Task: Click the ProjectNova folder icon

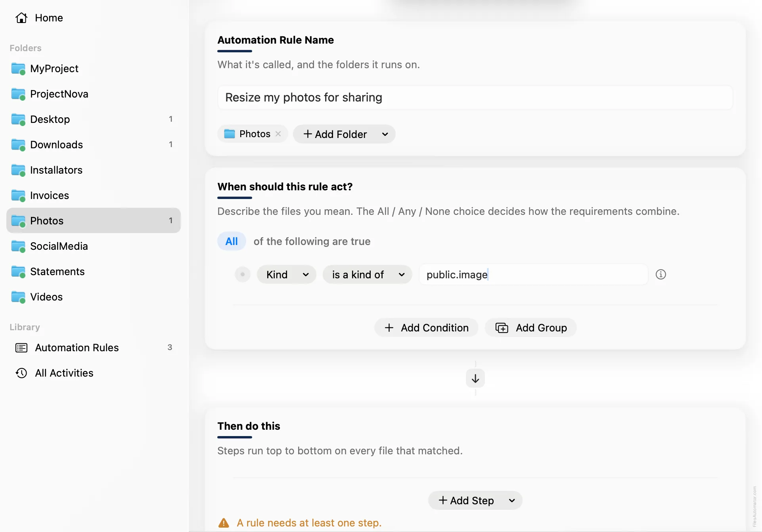Action: [x=18, y=94]
